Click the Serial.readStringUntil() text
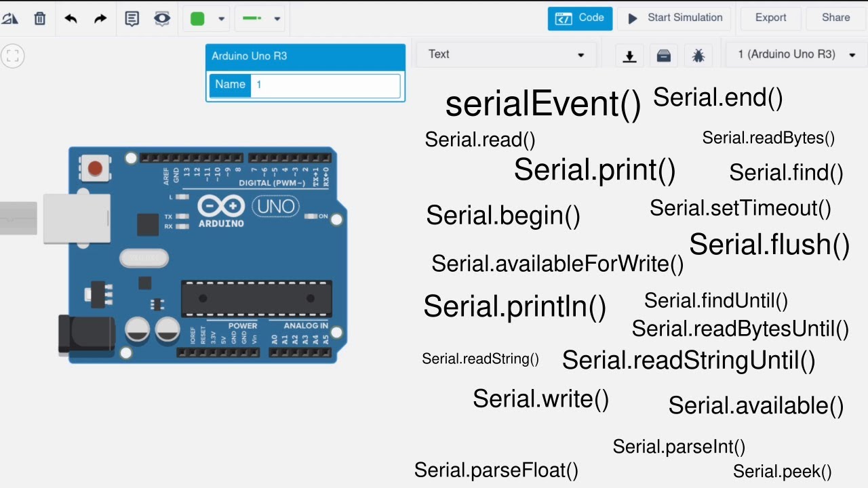The height and width of the screenshot is (488, 868). 689,360
